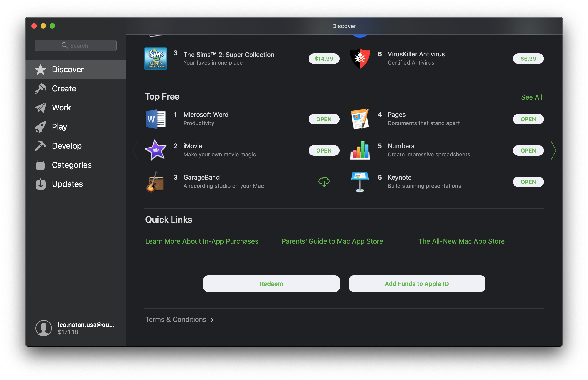
Task: Click the Pages app icon
Action: 360,119
